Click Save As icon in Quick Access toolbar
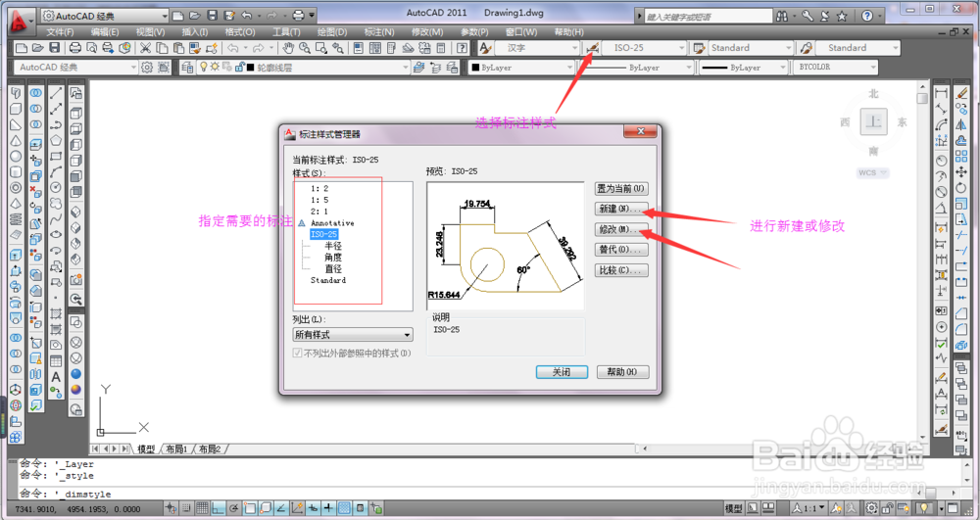Viewport: 980px width, 520px height. coord(229,16)
